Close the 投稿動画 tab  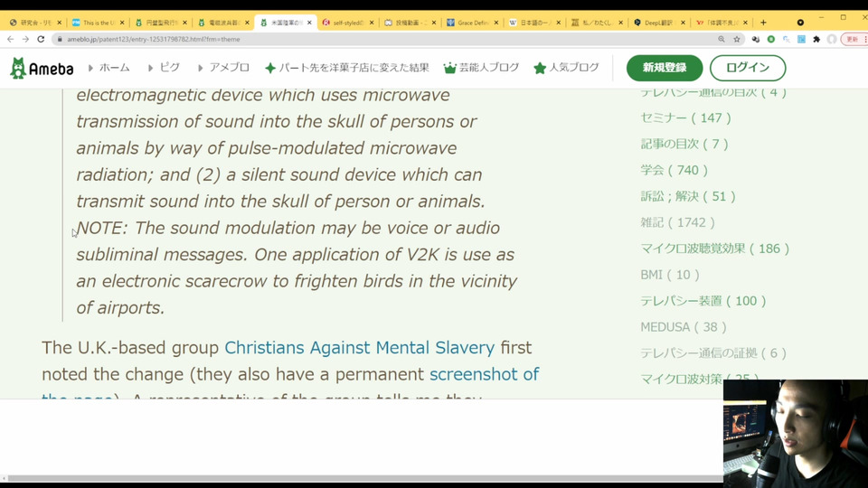tap(433, 23)
